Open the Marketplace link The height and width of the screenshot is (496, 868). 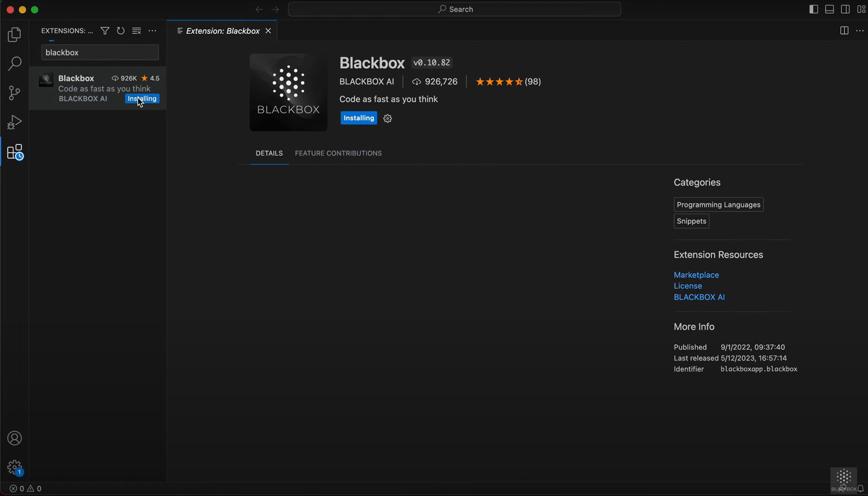pyautogui.click(x=696, y=274)
